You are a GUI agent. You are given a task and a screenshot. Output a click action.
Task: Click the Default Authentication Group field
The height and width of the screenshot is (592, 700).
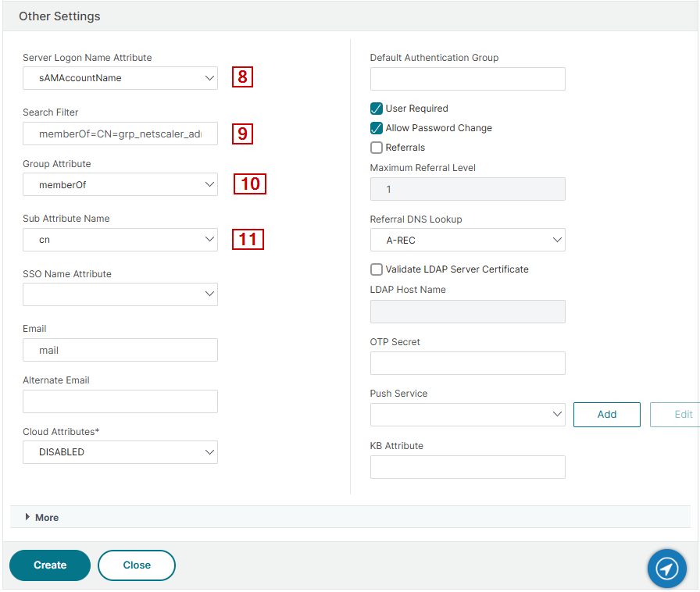(x=467, y=79)
